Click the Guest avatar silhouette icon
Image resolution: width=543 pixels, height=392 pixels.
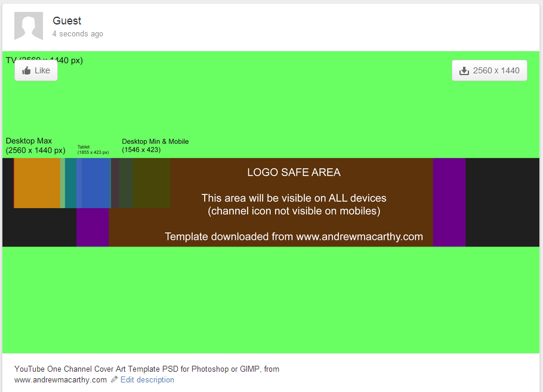pos(28,26)
